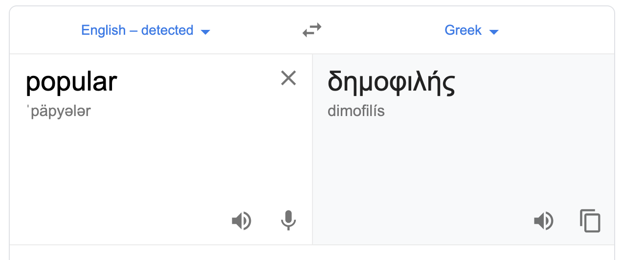Click the phonetic spelling ˈpäpyələr
The height and width of the screenshot is (260, 644).
(x=59, y=111)
